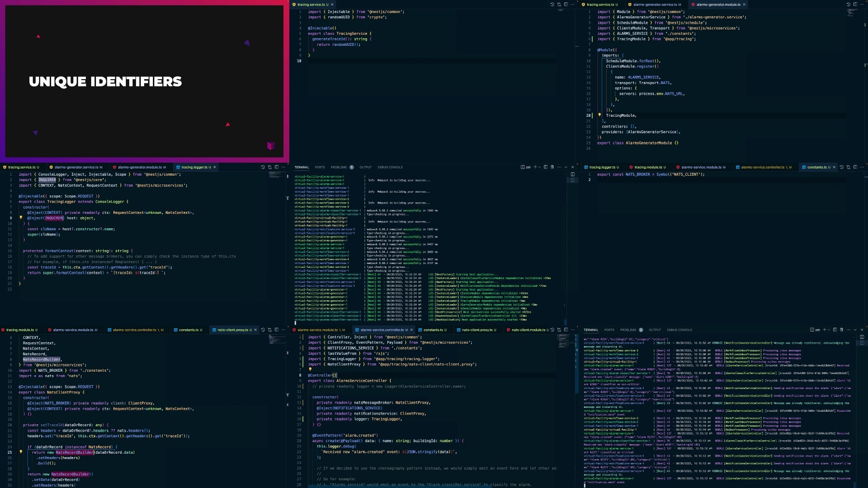Maximize PROBLEMS 2 panel with chevron
The image size is (868, 488).
coord(855,330)
